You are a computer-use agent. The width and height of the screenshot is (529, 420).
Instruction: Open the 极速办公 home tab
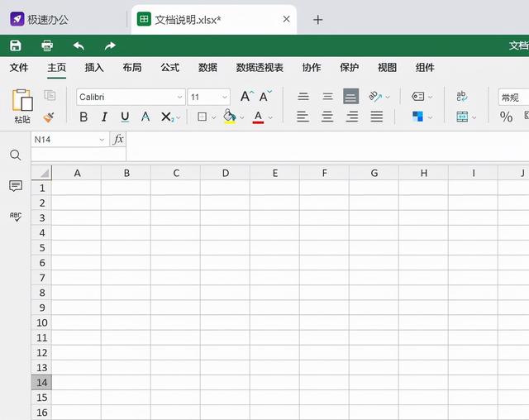click(x=39, y=19)
